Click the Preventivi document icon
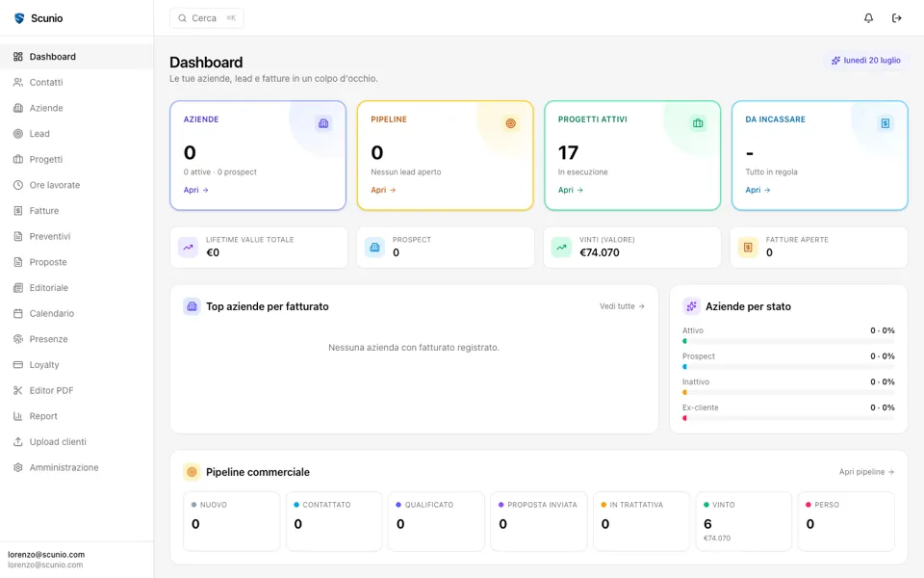Image resolution: width=924 pixels, height=578 pixels. [x=18, y=237]
